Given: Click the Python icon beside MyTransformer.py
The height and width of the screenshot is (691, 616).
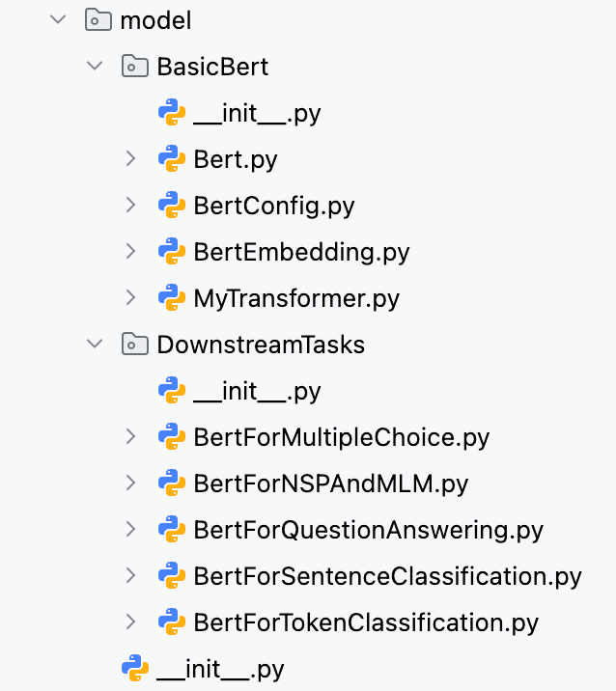Looking at the screenshot, I should (172, 297).
